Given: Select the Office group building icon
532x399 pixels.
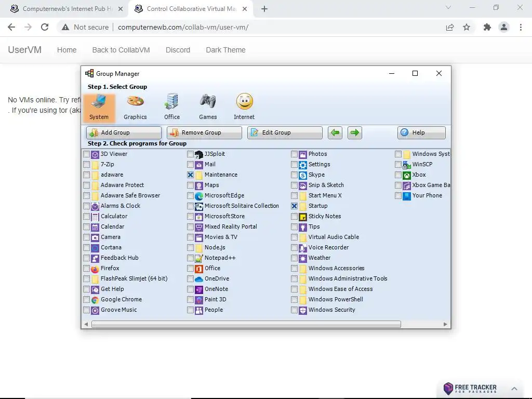Looking at the screenshot, I should point(171,101).
